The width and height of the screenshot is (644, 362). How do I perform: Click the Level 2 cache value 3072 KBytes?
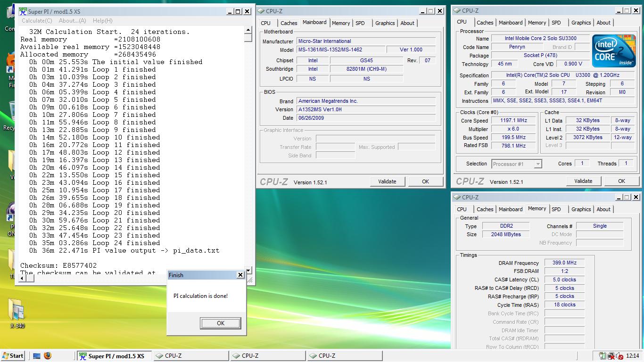coord(587,138)
